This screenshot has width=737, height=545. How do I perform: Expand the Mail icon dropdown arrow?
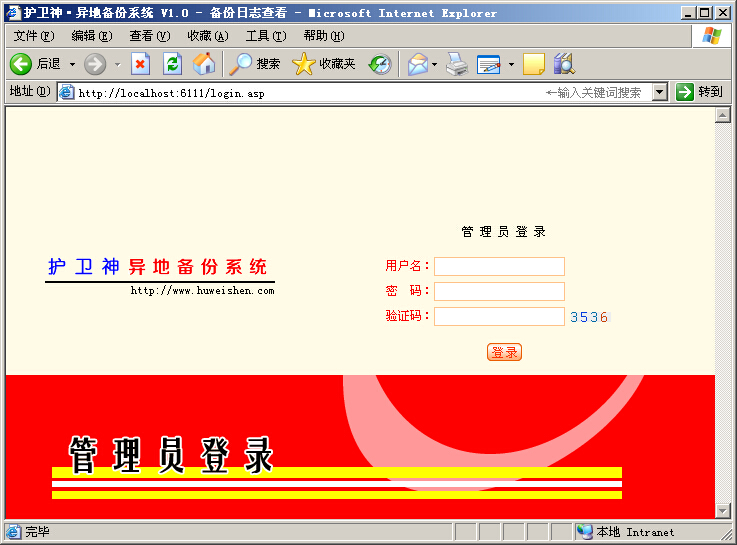pyautogui.click(x=434, y=64)
